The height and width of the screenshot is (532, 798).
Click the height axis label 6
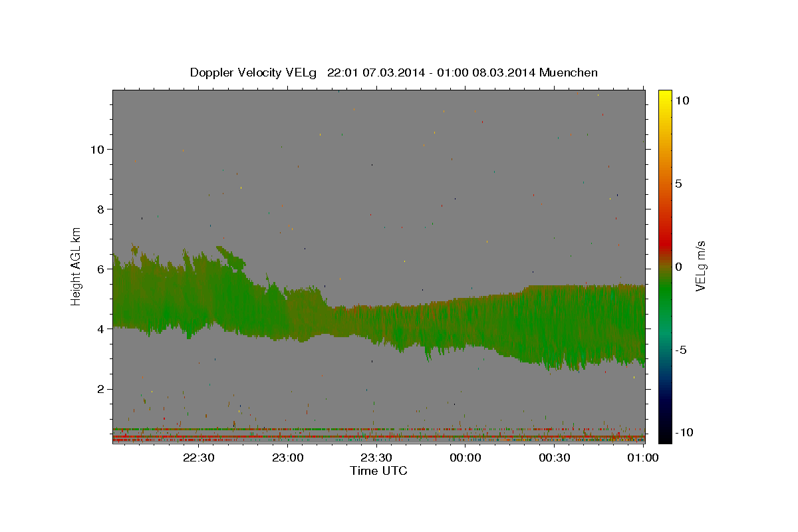(x=100, y=269)
